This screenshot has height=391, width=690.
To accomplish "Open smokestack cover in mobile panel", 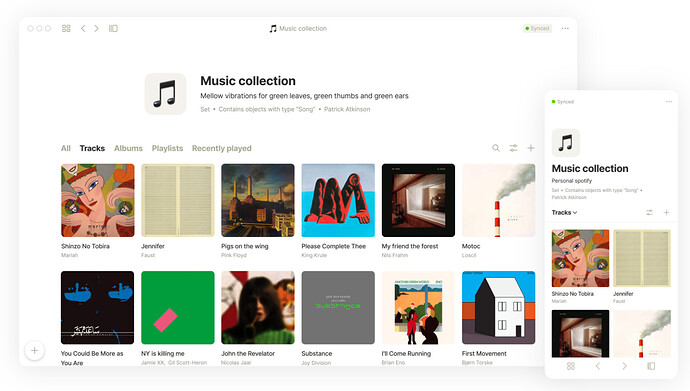I will pos(642,333).
